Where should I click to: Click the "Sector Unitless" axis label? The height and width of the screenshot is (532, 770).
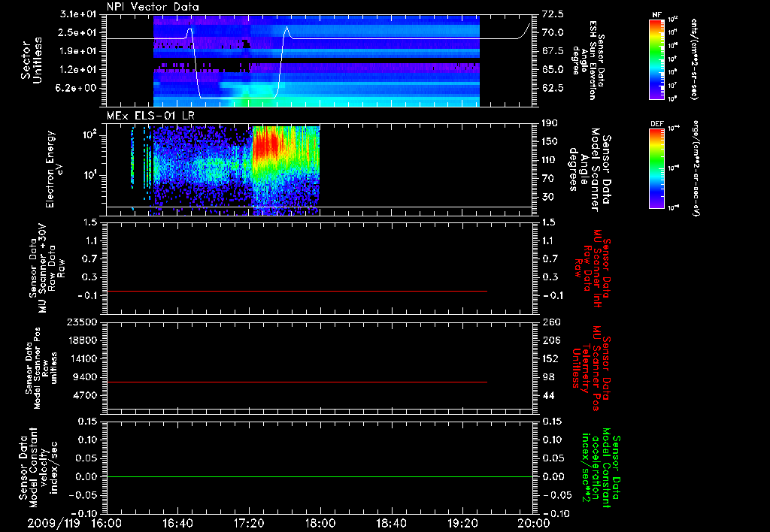pyautogui.click(x=32, y=60)
